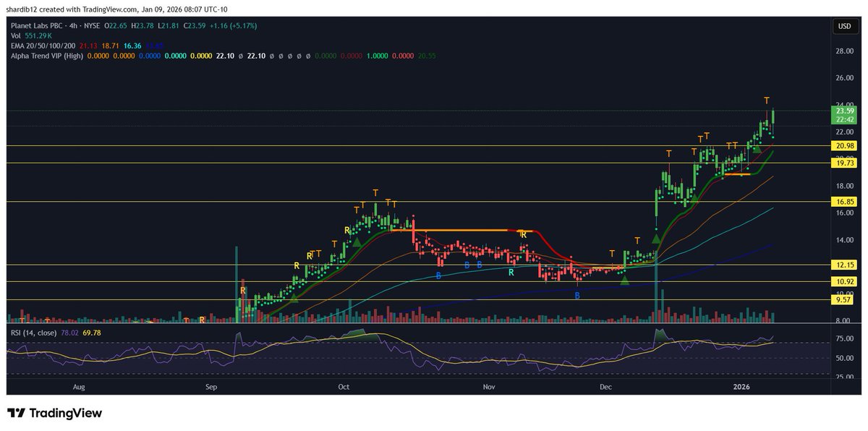Click the cyan R signal marker in November
This screenshot has width=868, height=431.
(x=511, y=273)
